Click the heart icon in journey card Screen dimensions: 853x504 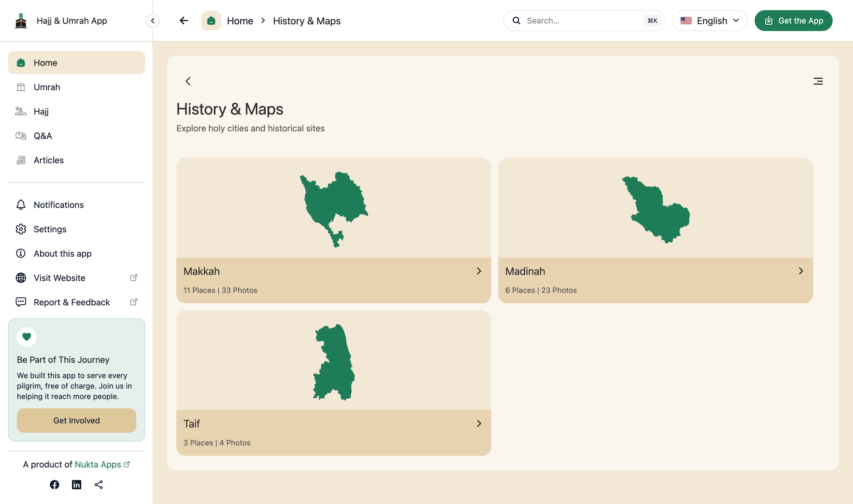[x=26, y=337]
